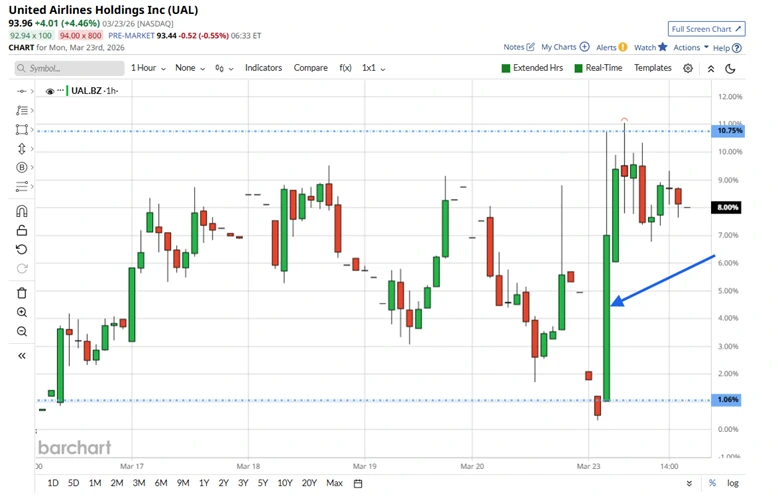The image size is (780, 498).
Task: Collapse the toolbar with double chevron
Action: tap(711, 69)
